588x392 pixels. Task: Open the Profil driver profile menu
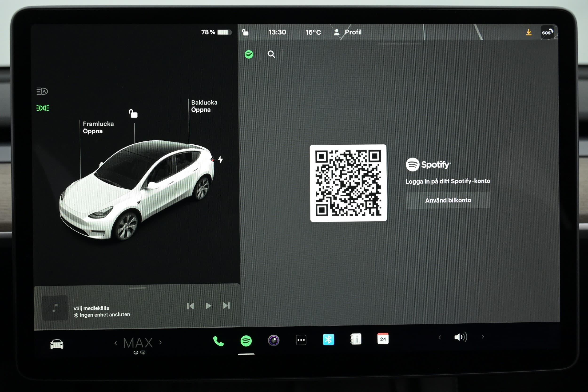(x=348, y=32)
